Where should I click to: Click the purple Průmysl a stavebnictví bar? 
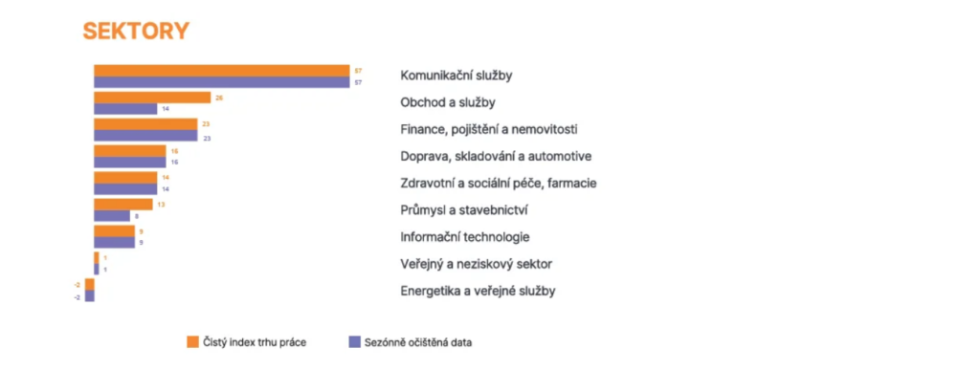pyautogui.click(x=112, y=216)
